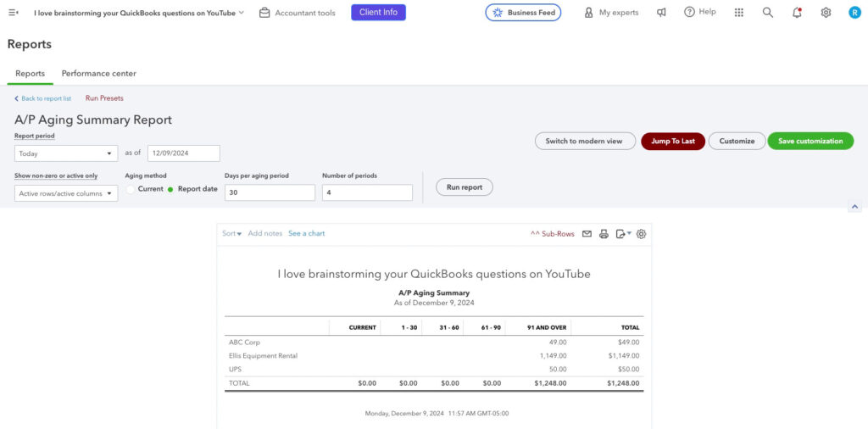Switch to the Performance center tab

98,74
